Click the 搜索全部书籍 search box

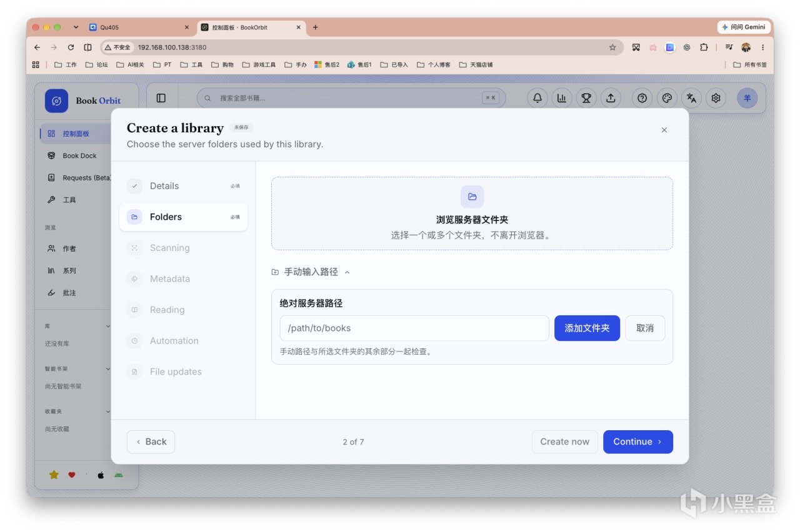pos(351,98)
